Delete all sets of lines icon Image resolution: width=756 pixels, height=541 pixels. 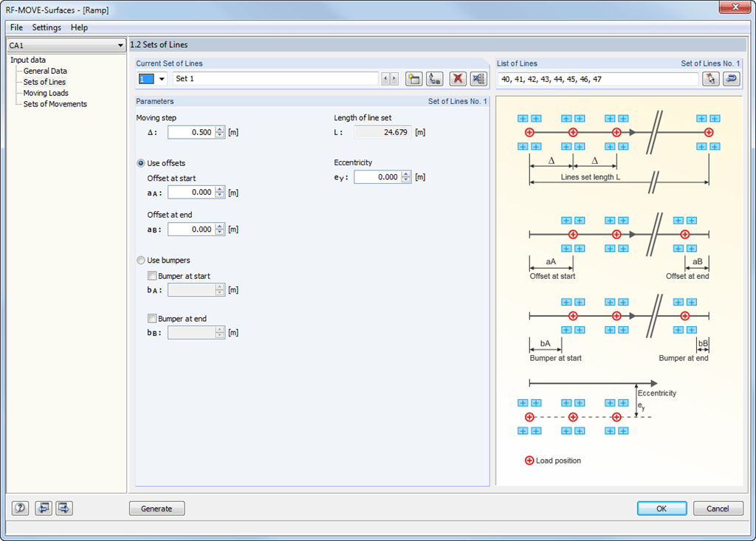(478, 78)
